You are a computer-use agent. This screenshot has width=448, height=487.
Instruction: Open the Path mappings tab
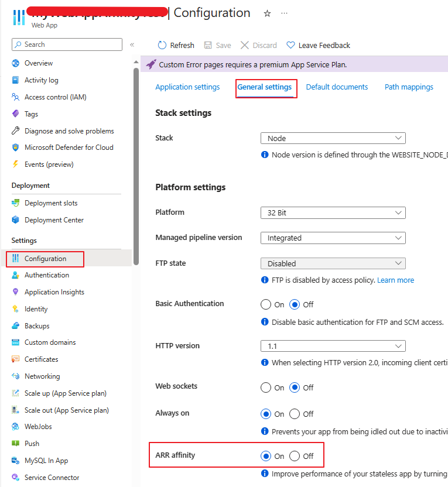point(409,87)
